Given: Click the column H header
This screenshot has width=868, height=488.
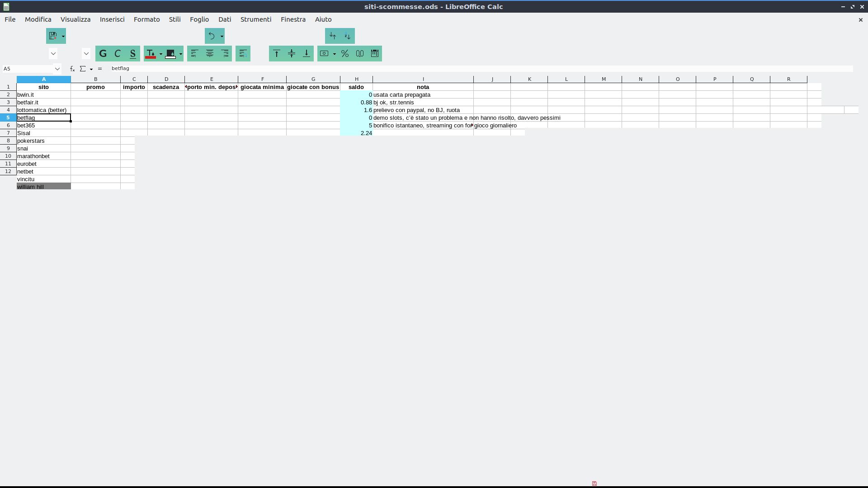Looking at the screenshot, I should 356,79.
